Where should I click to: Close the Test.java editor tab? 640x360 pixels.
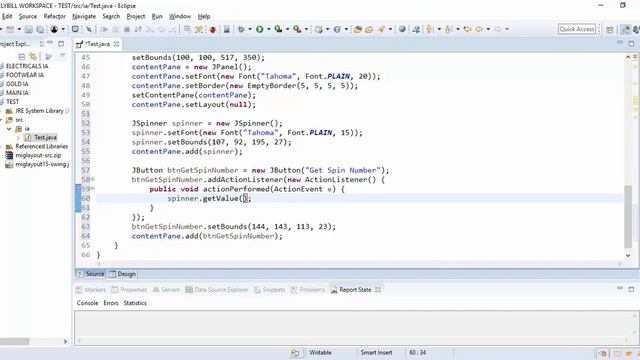[x=116, y=44]
